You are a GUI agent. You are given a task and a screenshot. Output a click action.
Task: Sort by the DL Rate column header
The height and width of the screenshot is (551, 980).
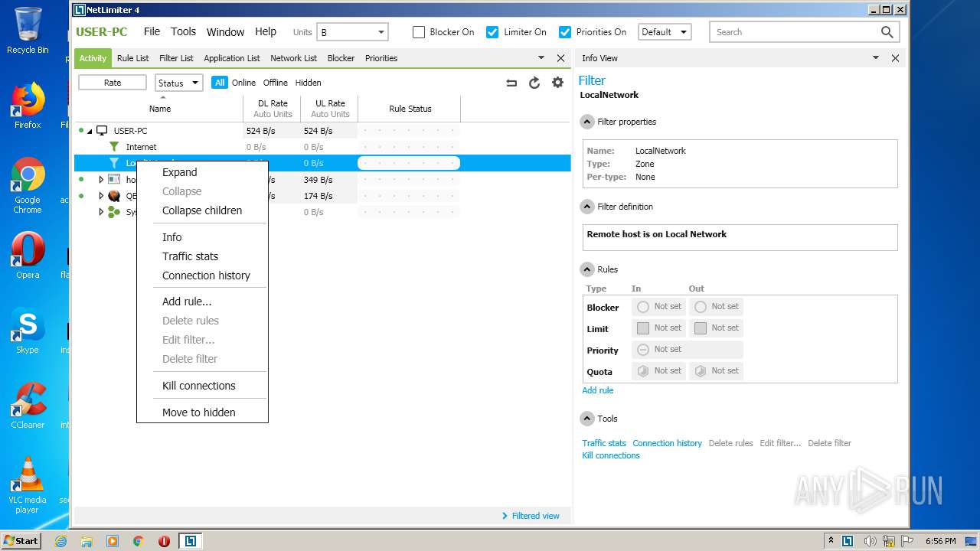(x=273, y=109)
